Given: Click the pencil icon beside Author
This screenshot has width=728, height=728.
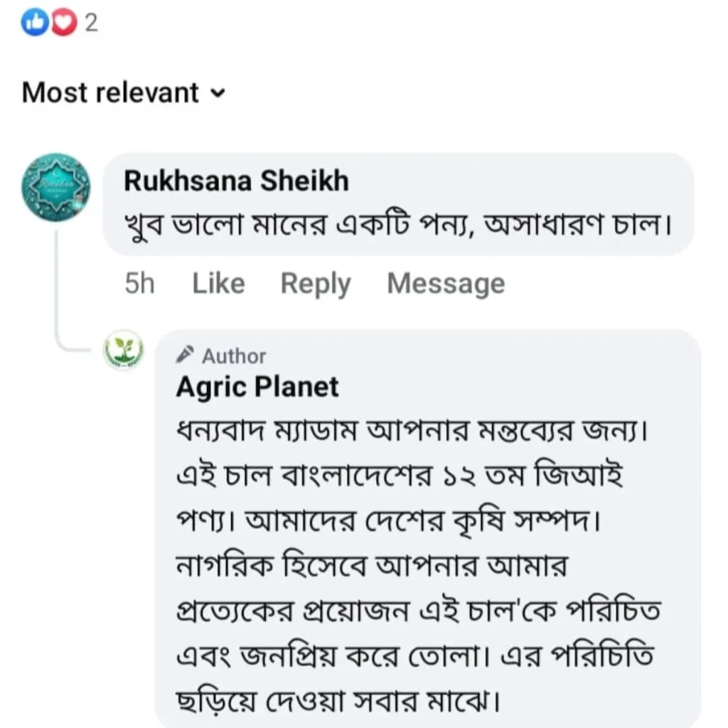Looking at the screenshot, I should (185, 353).
